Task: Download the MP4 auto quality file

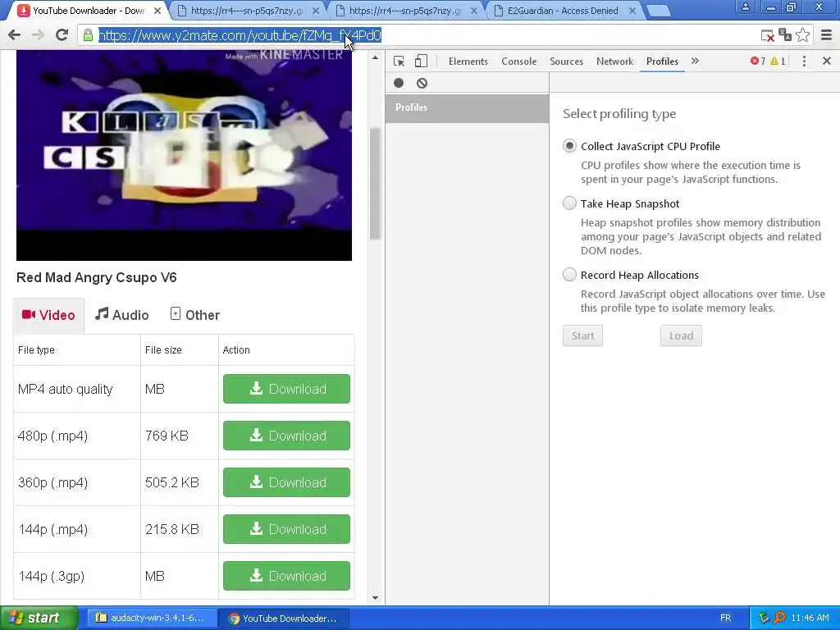Action: 286,389
